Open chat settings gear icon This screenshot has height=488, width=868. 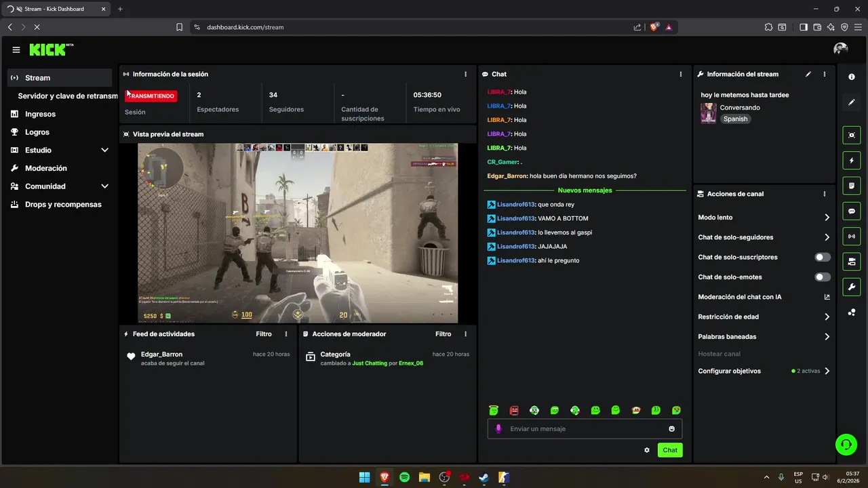point(647,450)
